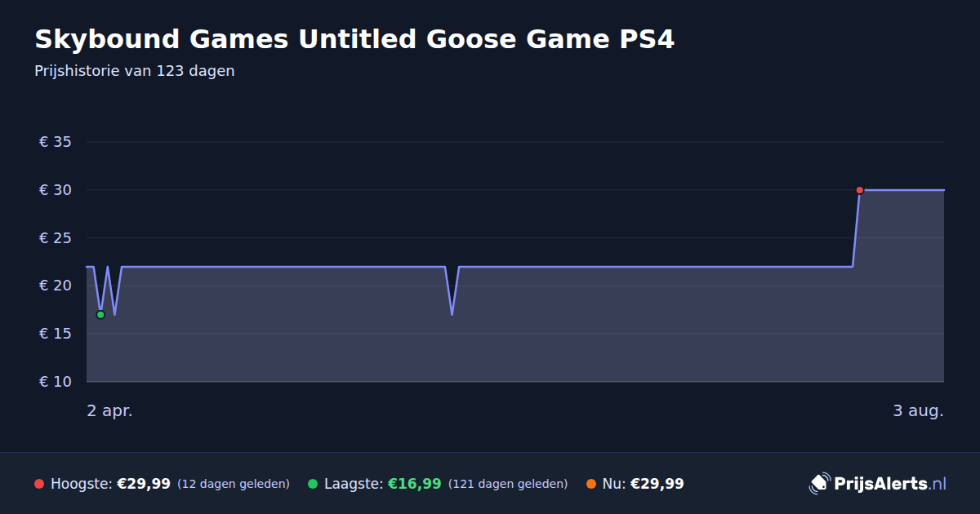Click the red Hoogste legend dot

(x=39, y=484)
